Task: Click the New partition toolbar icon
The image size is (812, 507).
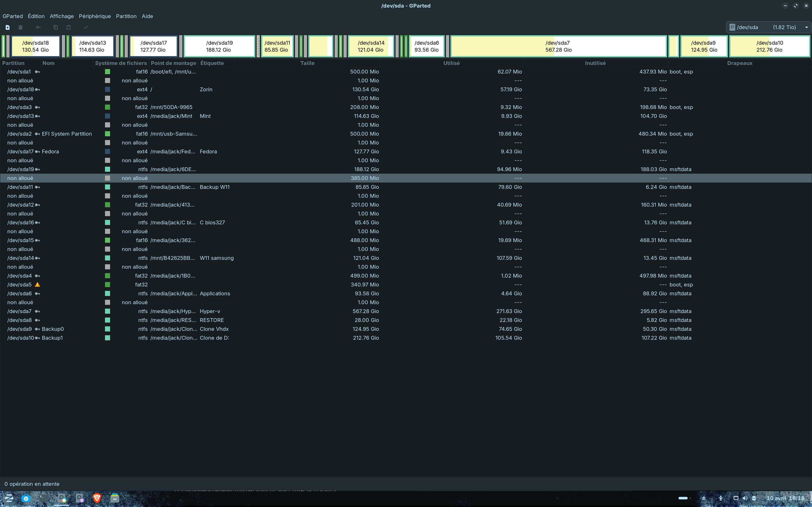Action: click(7, 28)
